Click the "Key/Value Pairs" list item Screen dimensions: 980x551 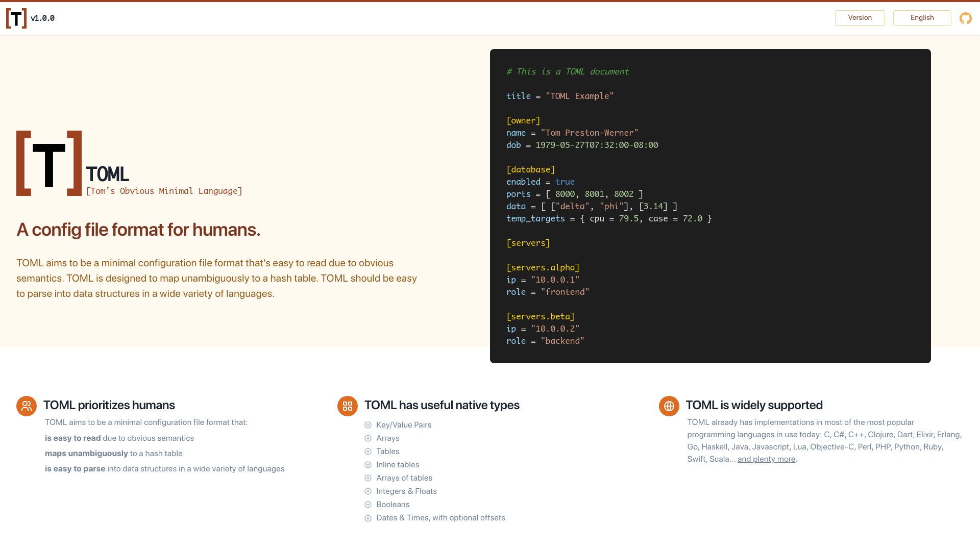404,425
